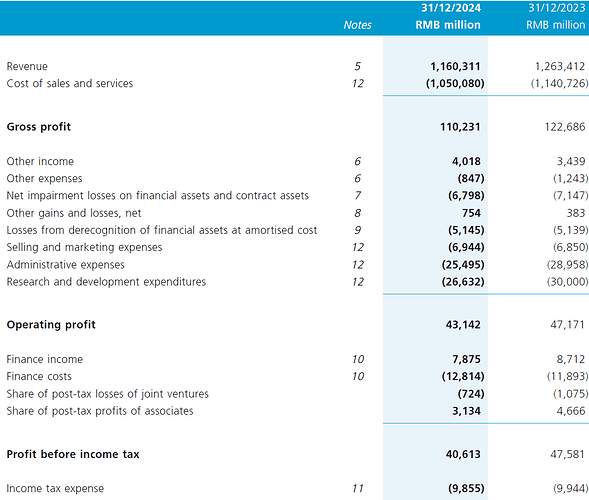Viewport: 589px width, 500px height.
Task: Click the 2023 gross profit 122,686
Action: pos(565,127)
